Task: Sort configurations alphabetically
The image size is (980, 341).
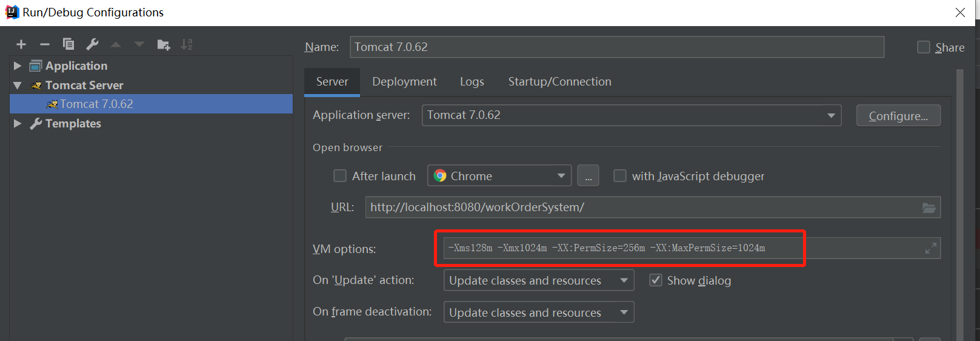Action: coord(187,44)
